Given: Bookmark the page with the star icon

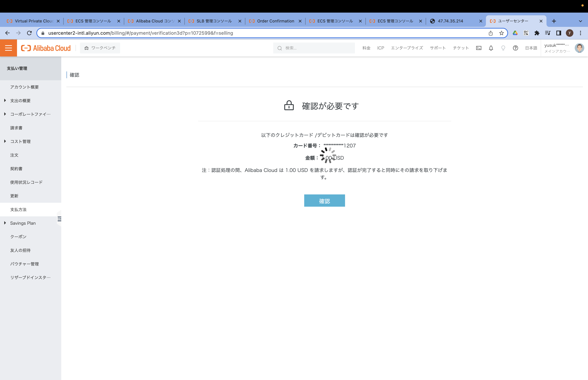Looking at the screenshot, I should [x=501, y=33].
